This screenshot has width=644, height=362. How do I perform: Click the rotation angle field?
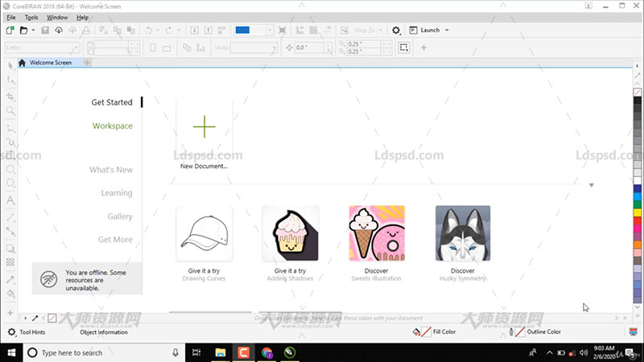(311, 47)
